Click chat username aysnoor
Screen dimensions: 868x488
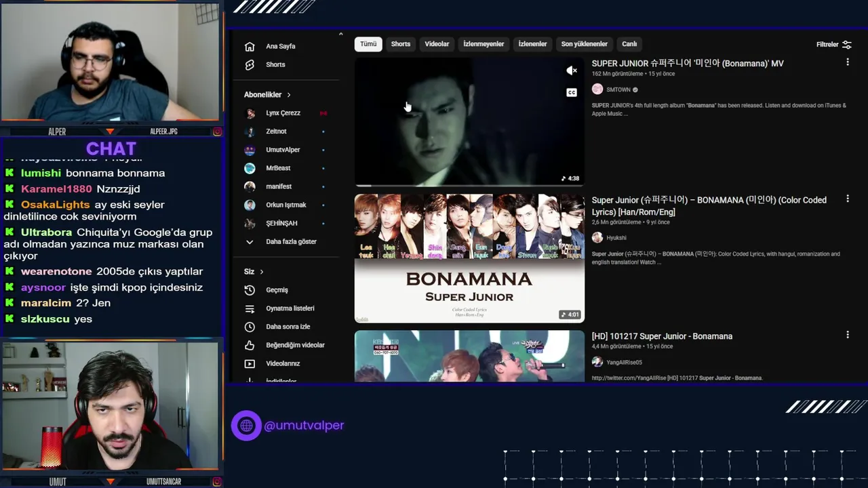(x=43, y=288)
